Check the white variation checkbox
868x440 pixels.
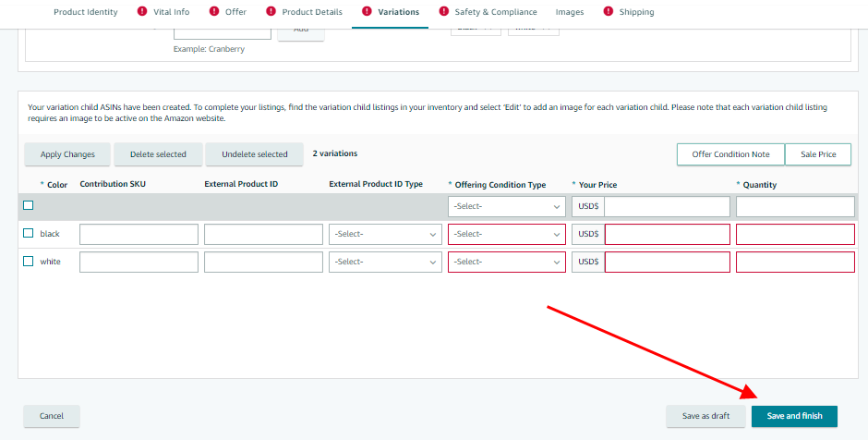pos(29,261)
